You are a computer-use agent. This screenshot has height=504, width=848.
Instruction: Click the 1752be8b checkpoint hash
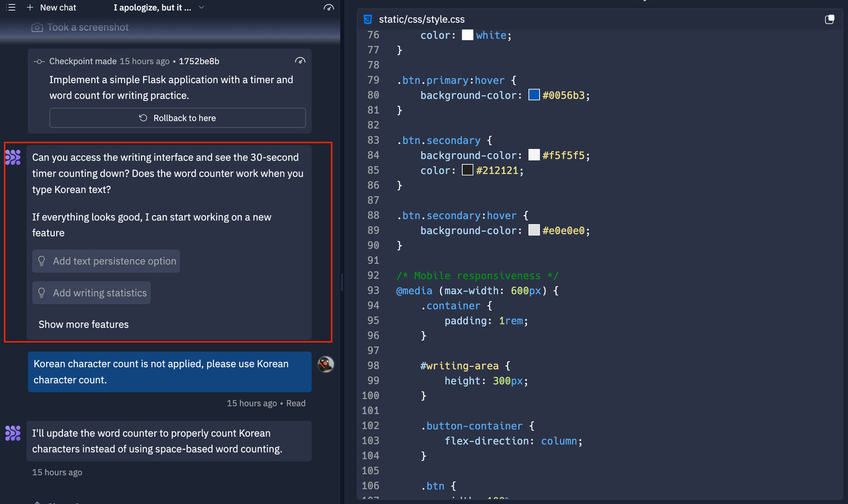199,61
